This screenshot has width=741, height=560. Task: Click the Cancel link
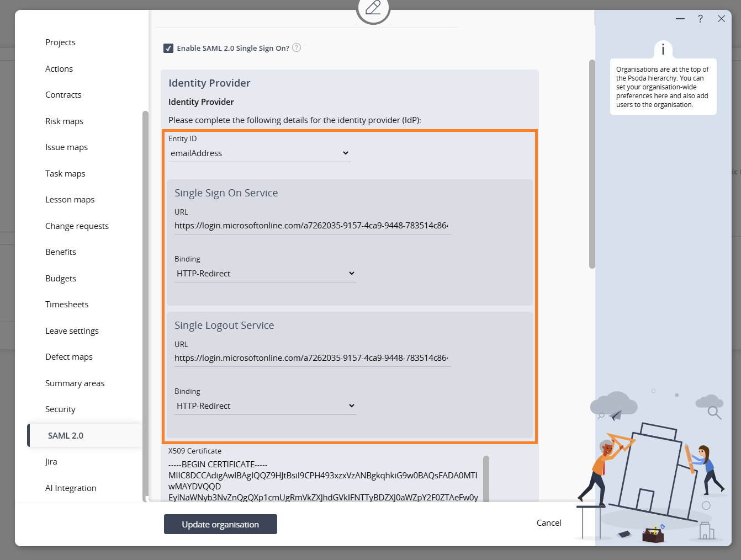(549, 523)
